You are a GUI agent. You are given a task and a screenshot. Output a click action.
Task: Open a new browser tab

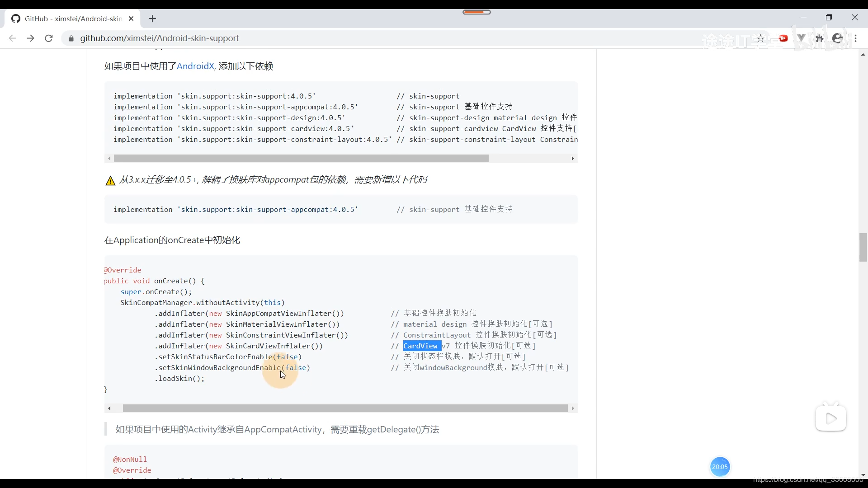(153, 19)
